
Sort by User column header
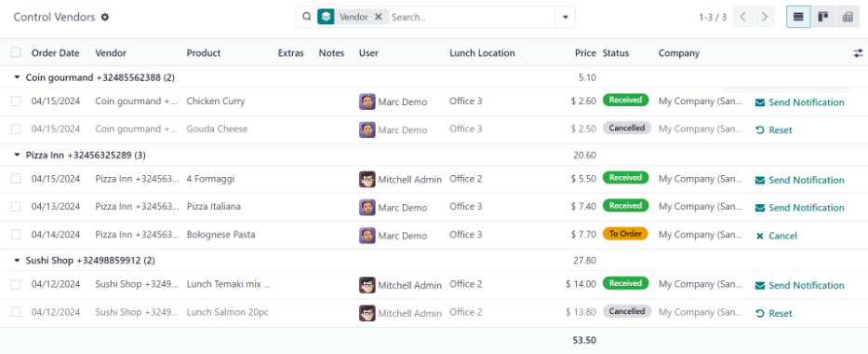[368, 53]
